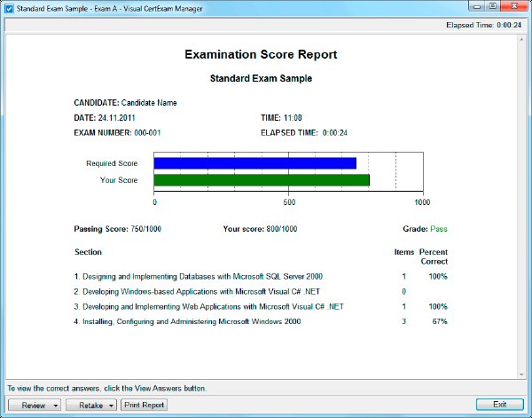Click the ELAPSED TIME: 0:00:24 report field

[304, 133]
